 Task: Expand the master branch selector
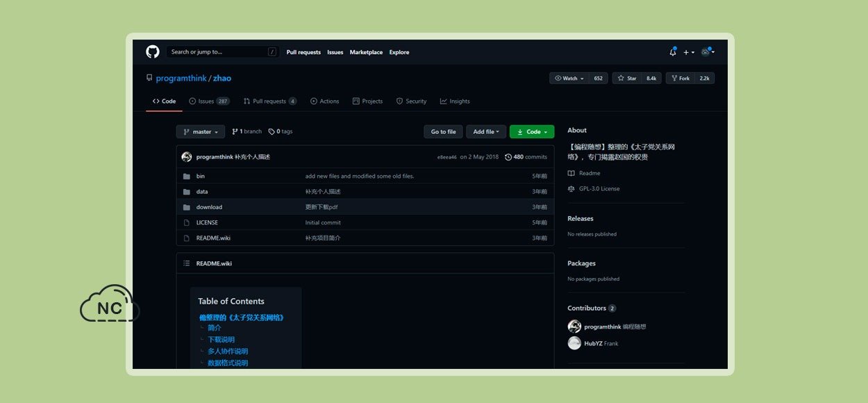pyautogui.click(x=201, y=132)
